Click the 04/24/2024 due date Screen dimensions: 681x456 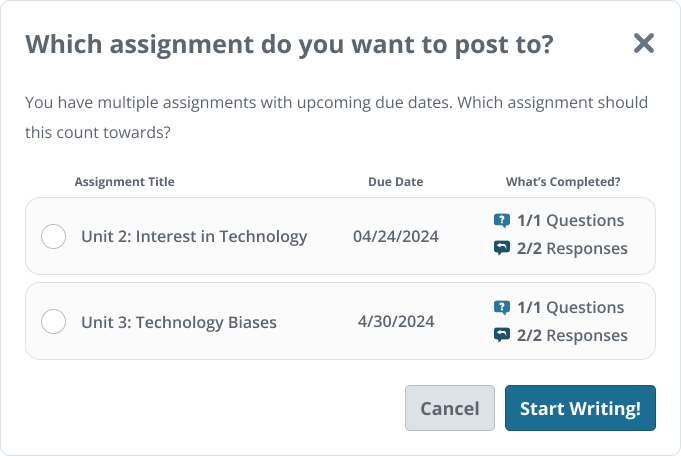click(x=396, y=237)
